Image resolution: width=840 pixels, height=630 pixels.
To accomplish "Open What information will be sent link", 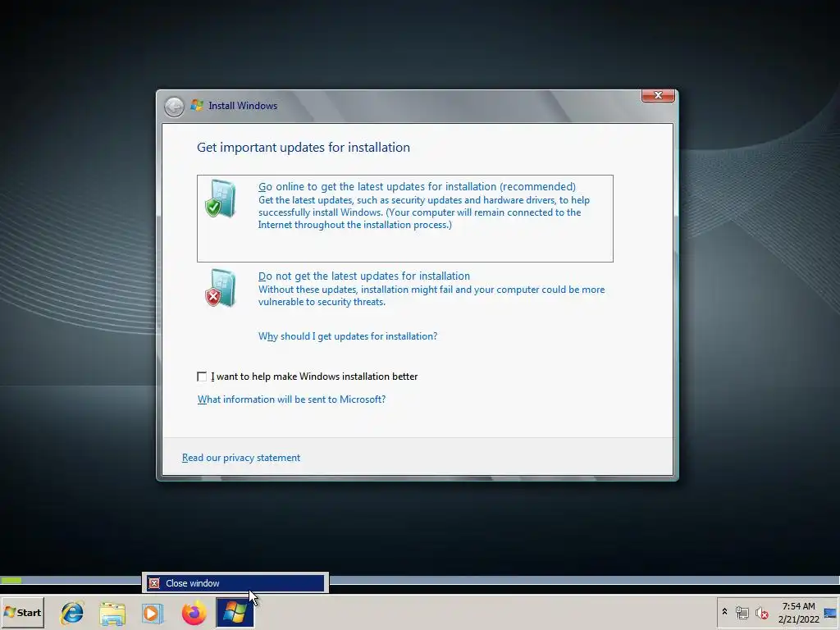I will (291, 399).
